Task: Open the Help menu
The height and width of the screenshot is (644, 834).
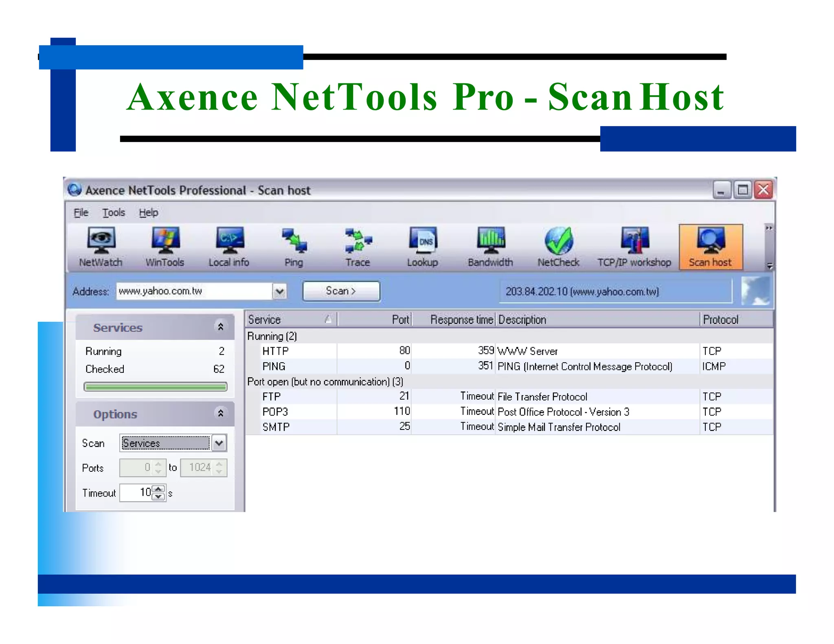Action: [148, 212]
